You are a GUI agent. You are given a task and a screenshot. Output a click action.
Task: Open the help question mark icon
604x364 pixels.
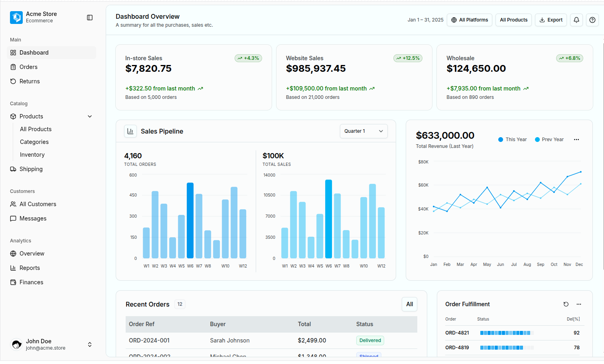(592, 20)
